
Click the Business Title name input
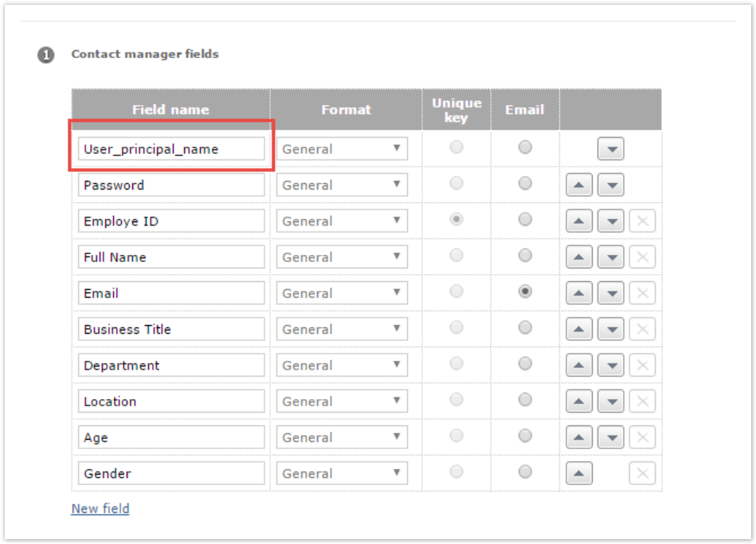171,330
